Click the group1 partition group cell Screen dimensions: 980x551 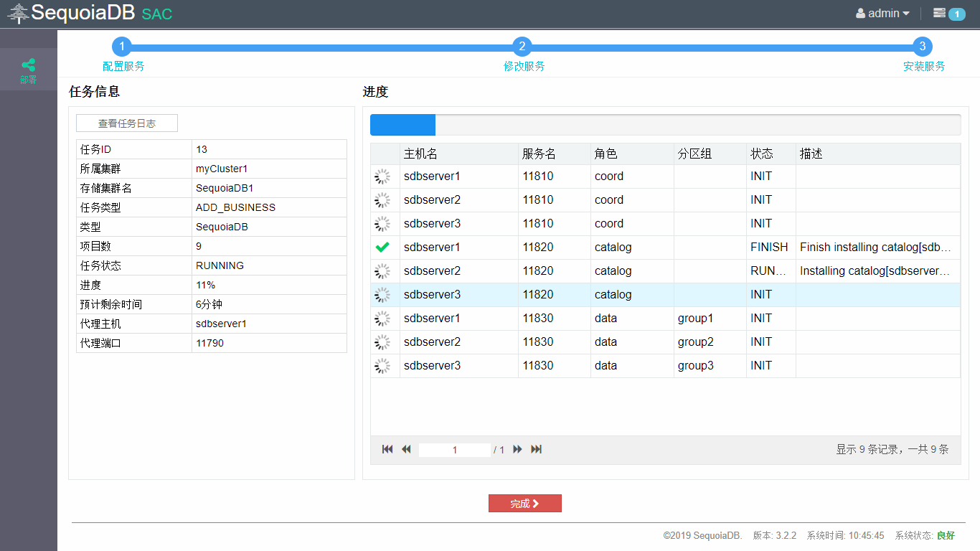tap(710, 318)
